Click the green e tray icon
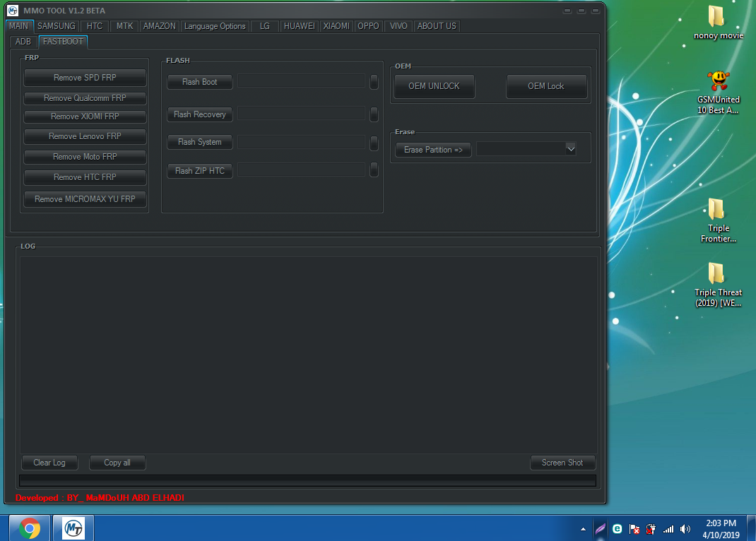The image size is (756, 541). pos(617,529)
